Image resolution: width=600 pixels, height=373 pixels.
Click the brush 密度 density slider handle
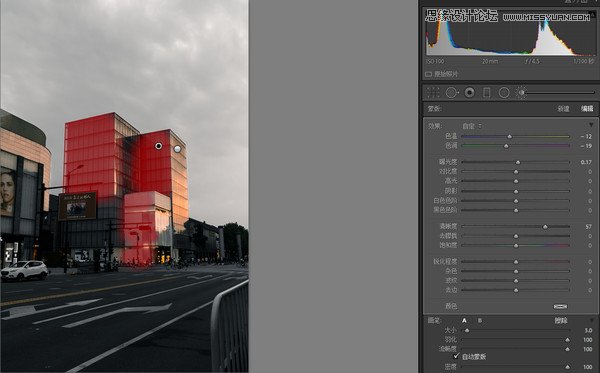coord(567,367)
